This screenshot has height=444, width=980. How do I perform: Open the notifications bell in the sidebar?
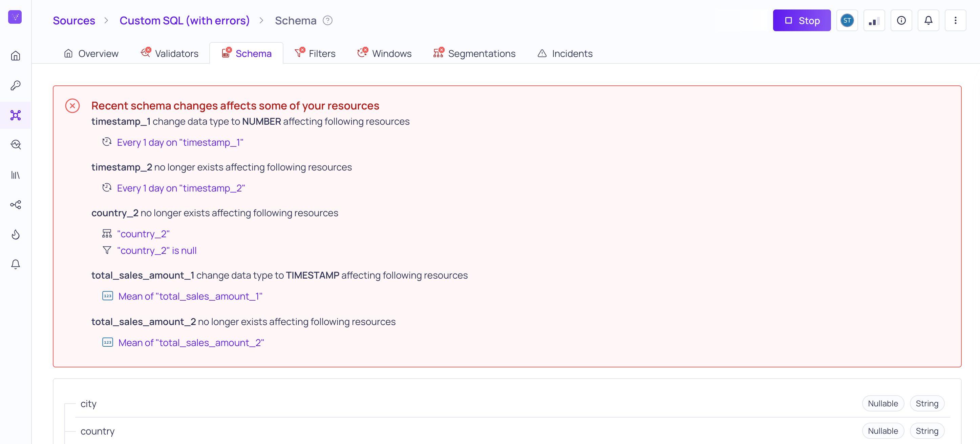click(16, 264)
